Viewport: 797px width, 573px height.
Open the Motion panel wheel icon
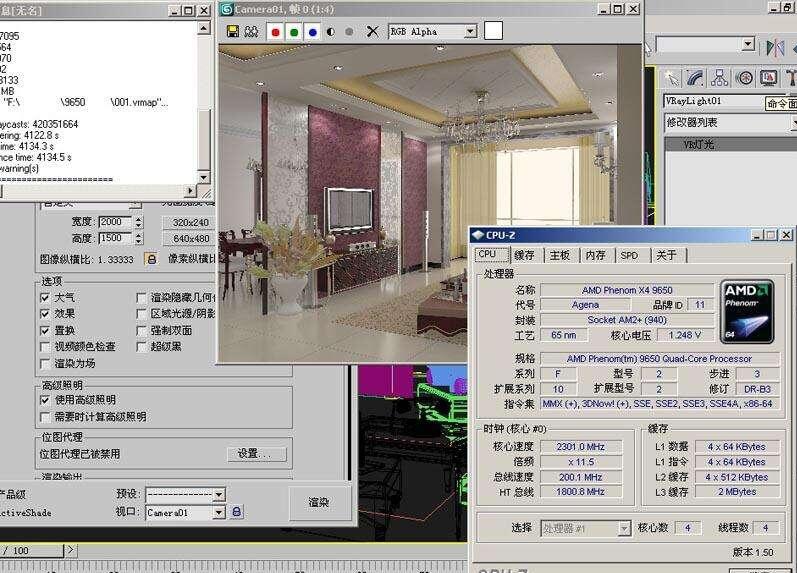(744, 78)
